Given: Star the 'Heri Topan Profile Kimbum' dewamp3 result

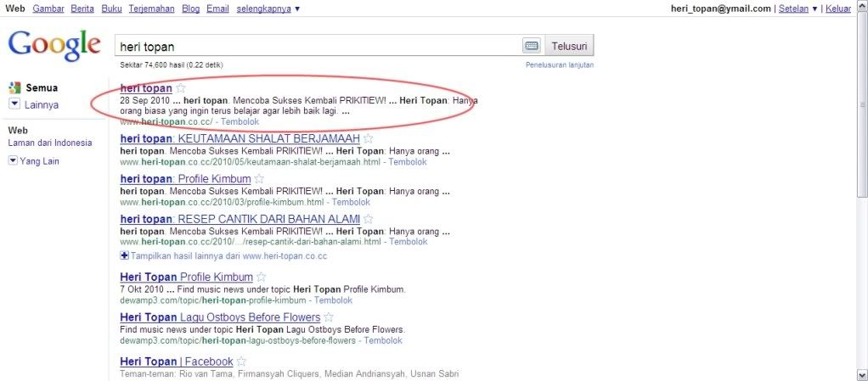Looking at the screenshot, I should click(x=262, y=277).
